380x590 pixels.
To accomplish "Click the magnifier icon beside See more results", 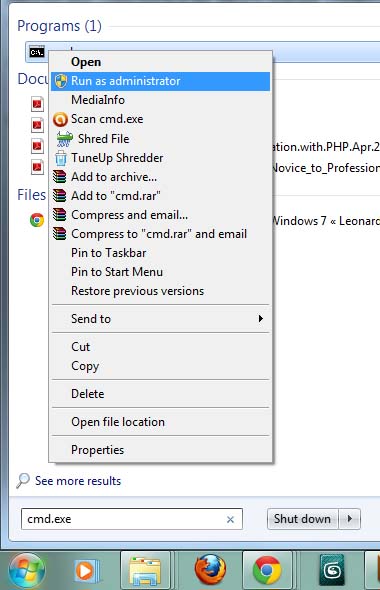I will point(23,481).
